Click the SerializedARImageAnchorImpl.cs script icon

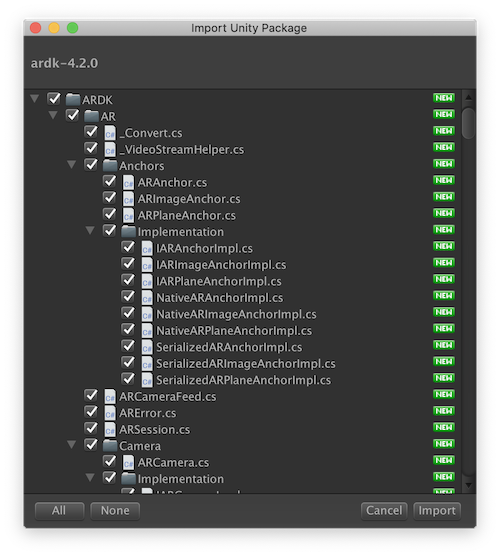(147, 364)
